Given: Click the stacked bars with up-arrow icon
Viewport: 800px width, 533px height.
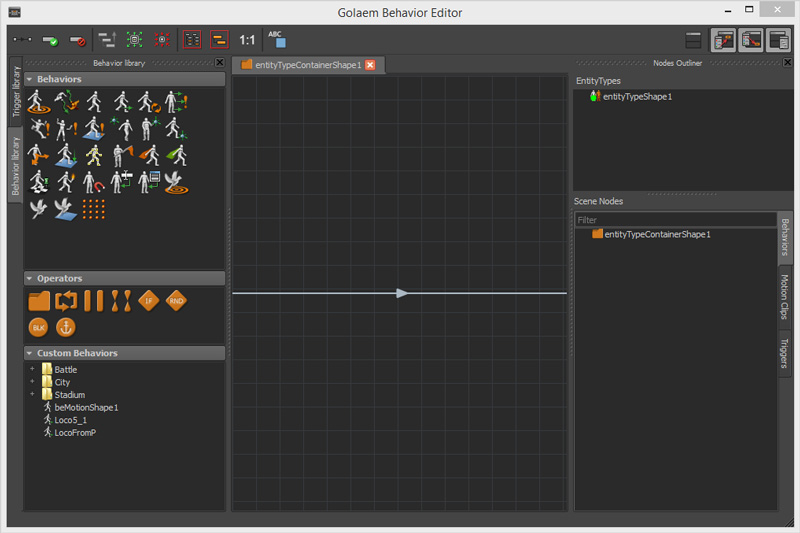Looking at the screenshot, I should 107,40.
